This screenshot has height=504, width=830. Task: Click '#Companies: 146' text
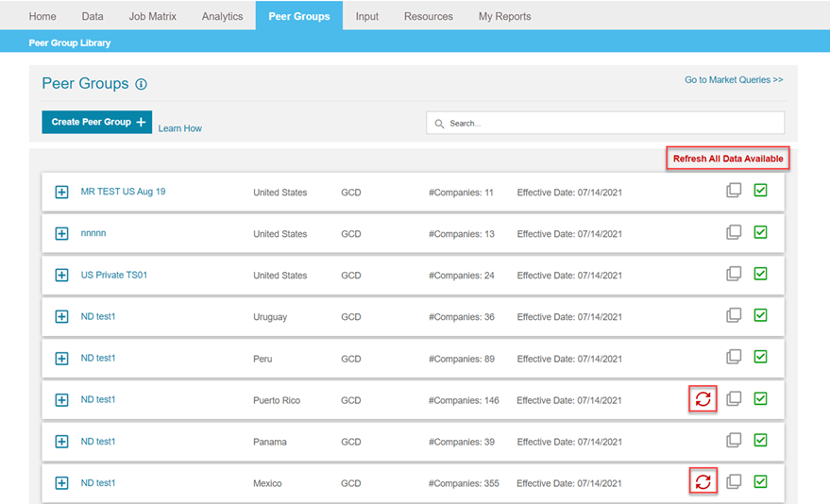point(464,400)
